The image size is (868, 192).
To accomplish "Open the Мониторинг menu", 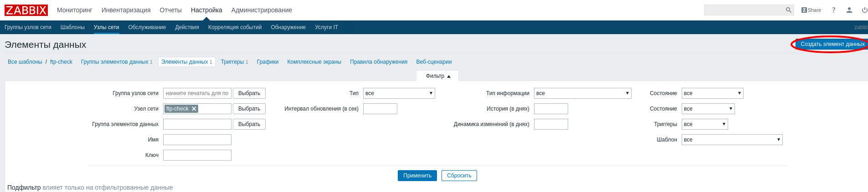I will 74,10.
